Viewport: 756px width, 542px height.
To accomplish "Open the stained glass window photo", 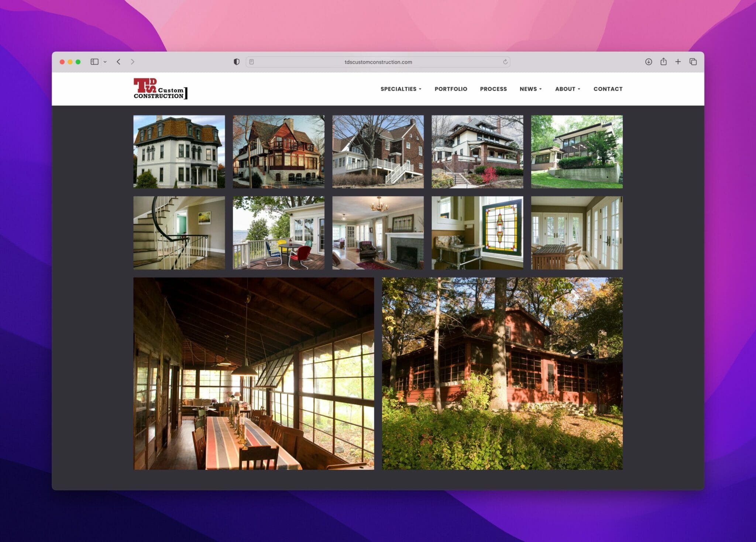I will point(477,233).
